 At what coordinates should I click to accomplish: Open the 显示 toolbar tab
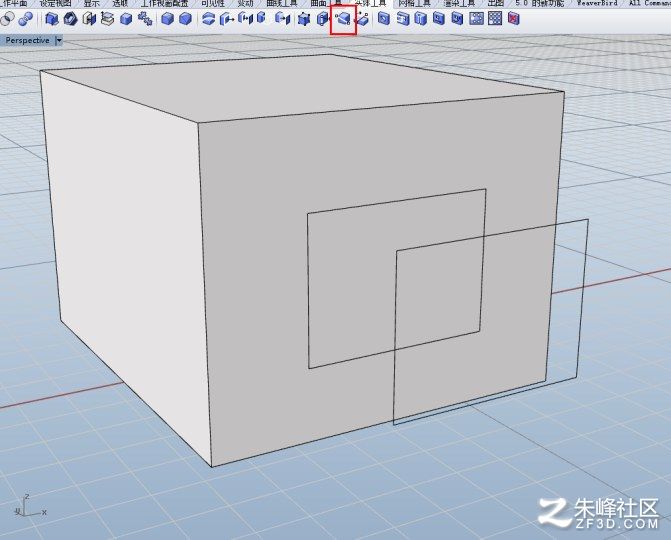coord(92,3)
